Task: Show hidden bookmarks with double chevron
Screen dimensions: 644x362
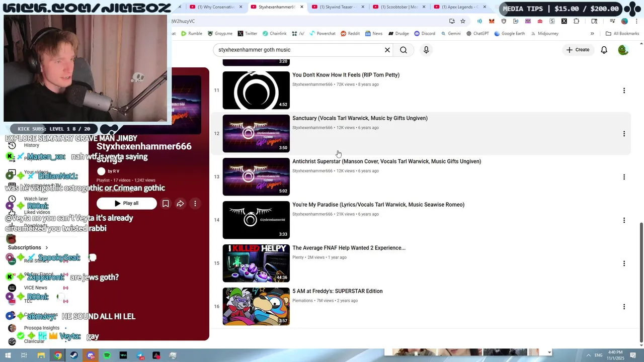Action: click(592, 34)
